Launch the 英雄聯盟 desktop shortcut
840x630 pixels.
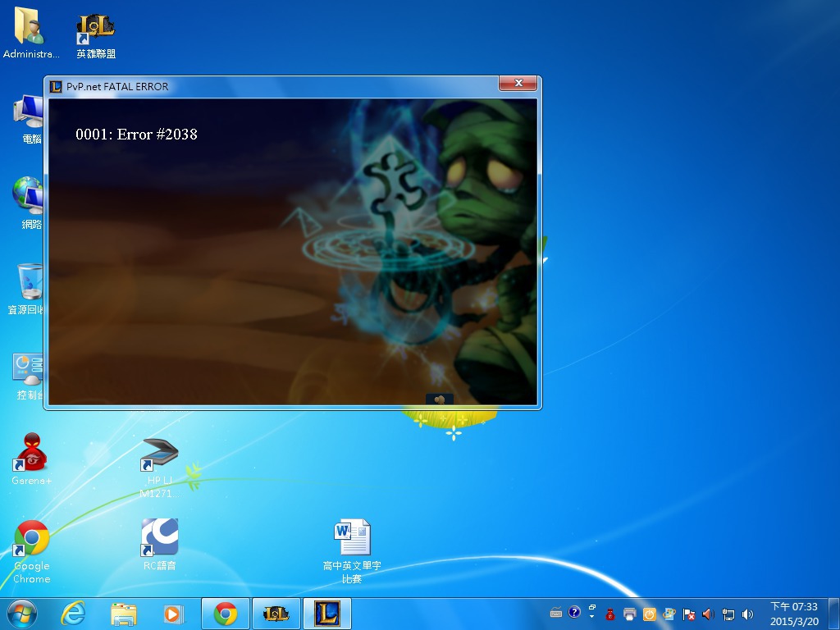click(x=96, y=34)
